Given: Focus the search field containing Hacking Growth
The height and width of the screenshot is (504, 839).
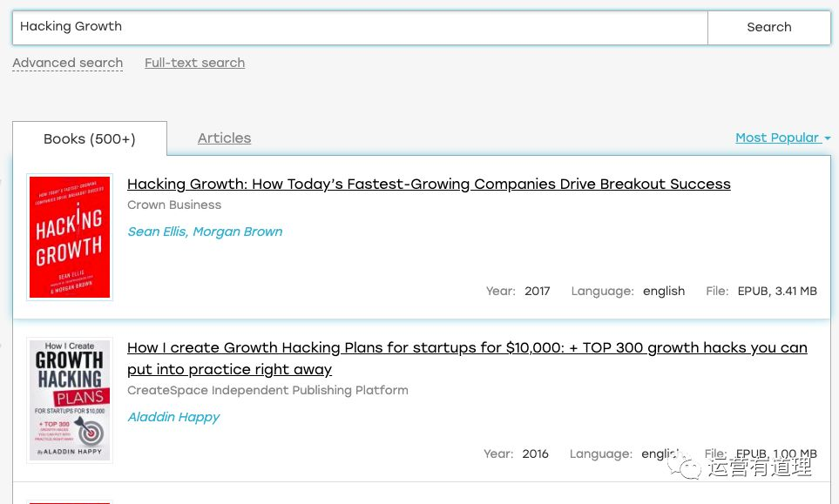Looking at the screenshot, I should point(360,27).
